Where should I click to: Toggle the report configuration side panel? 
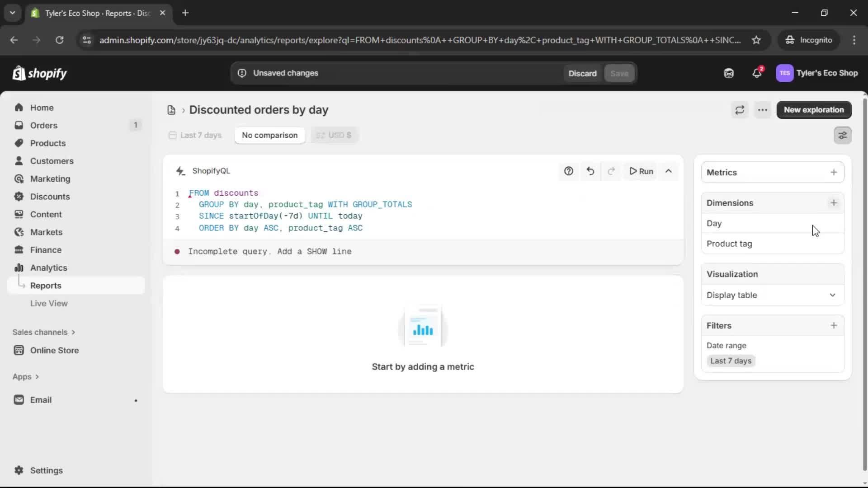tap(843, 135)
